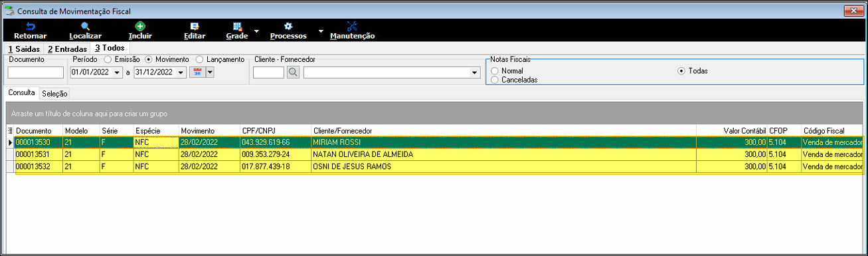Expand the Processos dropdown arrow
The image size is (868, 256).
(x=320, y=31)
